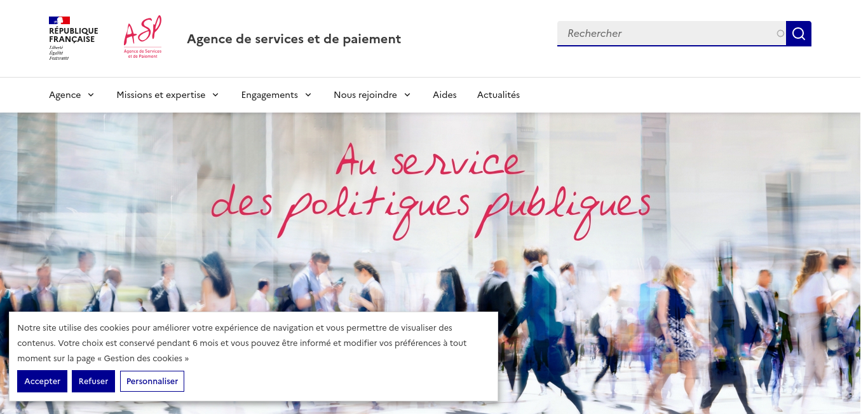Click the ASP agency logo
This screenshot has width=868, height=414.
tap(143, 38)
